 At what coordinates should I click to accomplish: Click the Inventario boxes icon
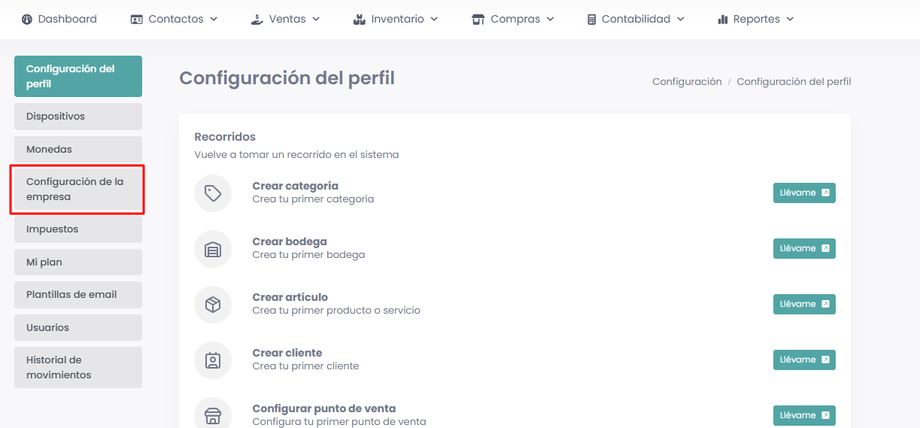pos(359,19)
